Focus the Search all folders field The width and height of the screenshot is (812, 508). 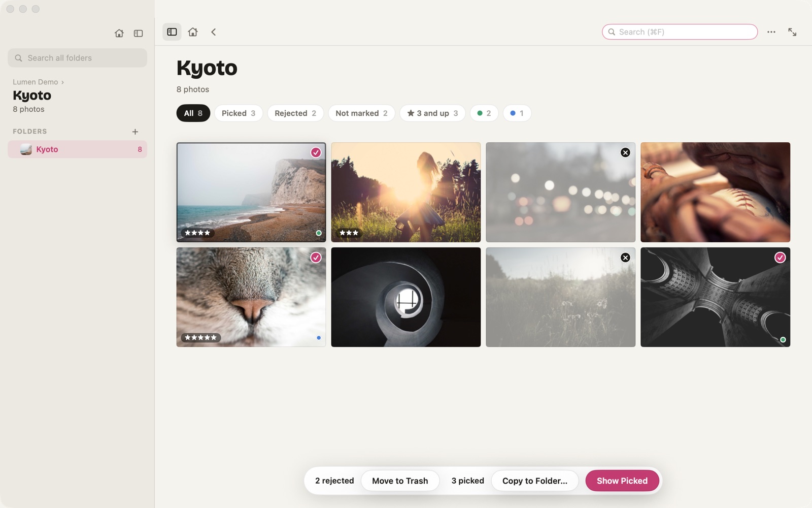click(77, 58)
